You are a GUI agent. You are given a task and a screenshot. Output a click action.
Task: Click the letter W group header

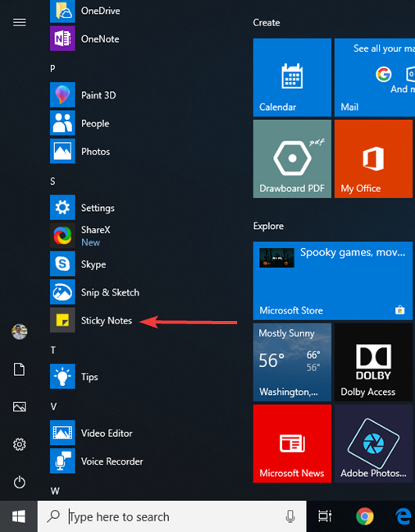click(x=55, y=491)
